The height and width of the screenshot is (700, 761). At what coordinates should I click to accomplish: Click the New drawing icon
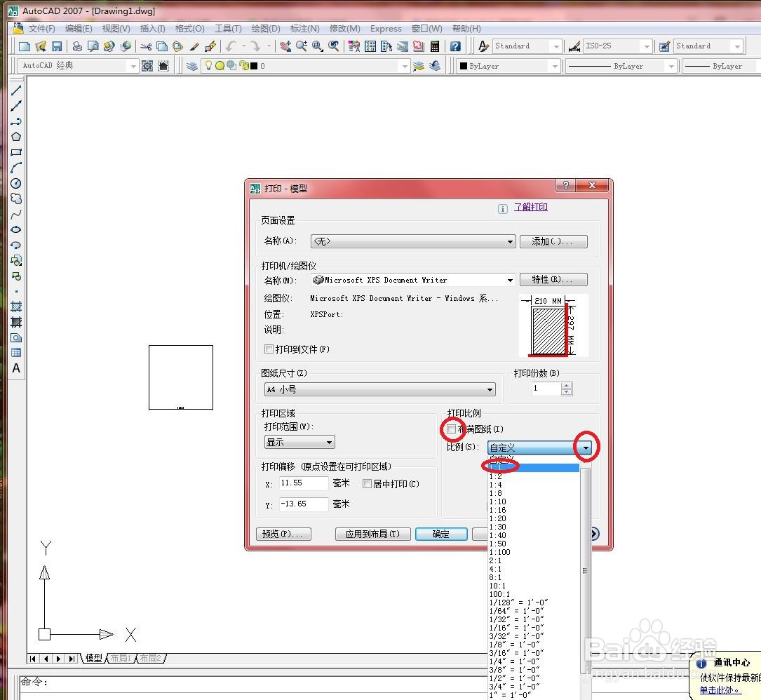pos(25,46)
